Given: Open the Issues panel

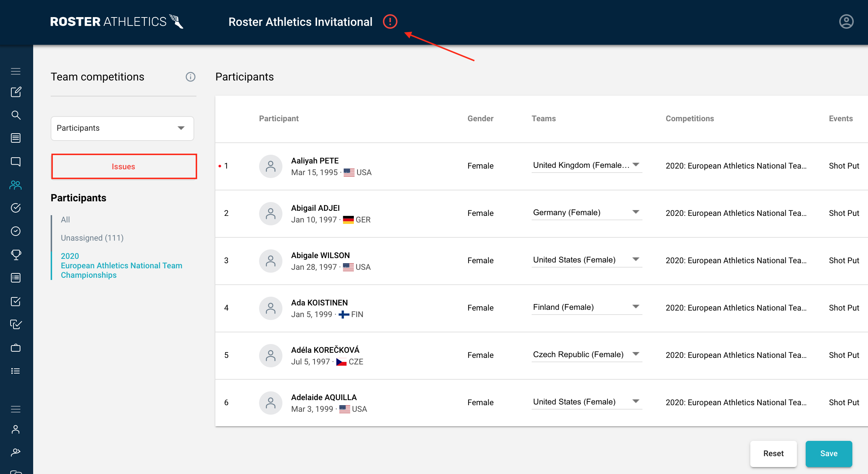Looking at the screenshot, I should (x=124, y=166).
